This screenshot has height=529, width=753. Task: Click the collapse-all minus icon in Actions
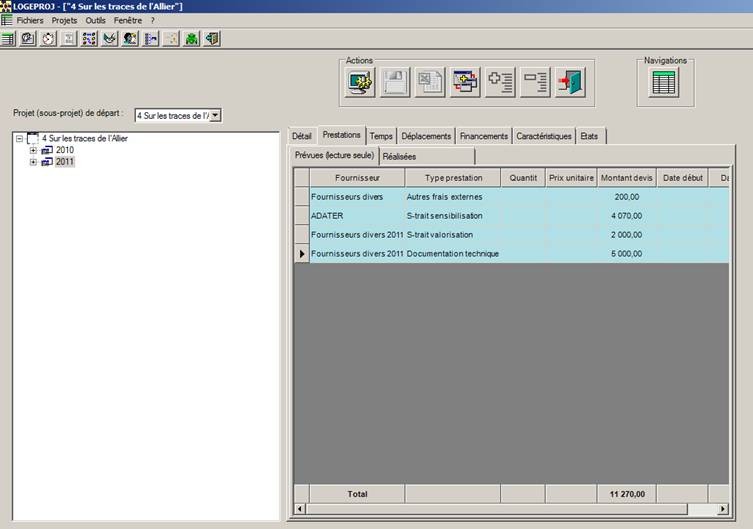tap(535, 83)
